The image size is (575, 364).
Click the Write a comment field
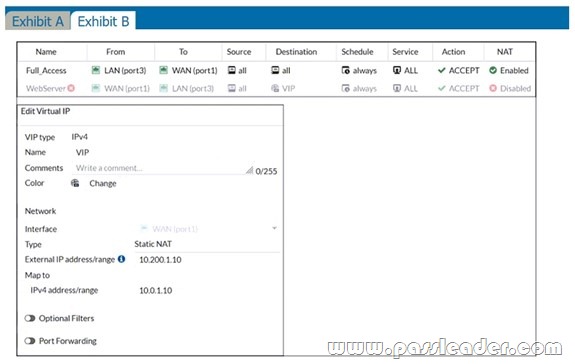click(x=162, y=168)
